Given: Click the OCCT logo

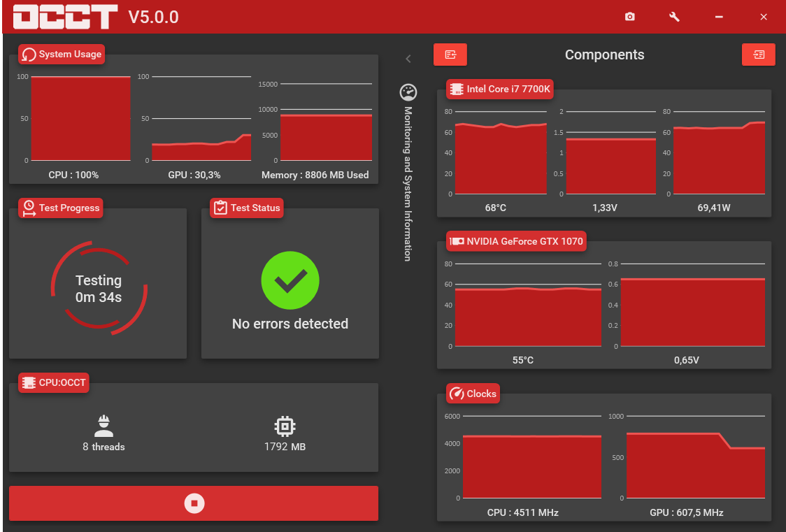Looking at the screenshot, I should pyautogui.click(x=65, y=17).
